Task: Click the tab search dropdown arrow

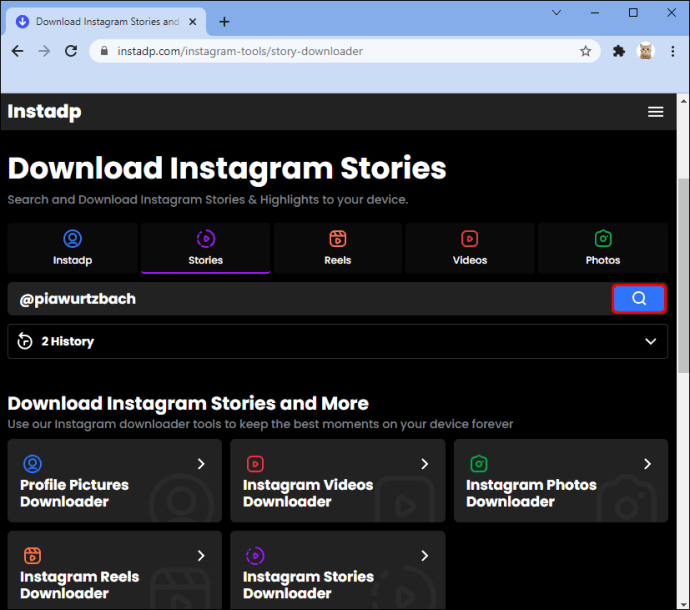Action: [556, 13]
